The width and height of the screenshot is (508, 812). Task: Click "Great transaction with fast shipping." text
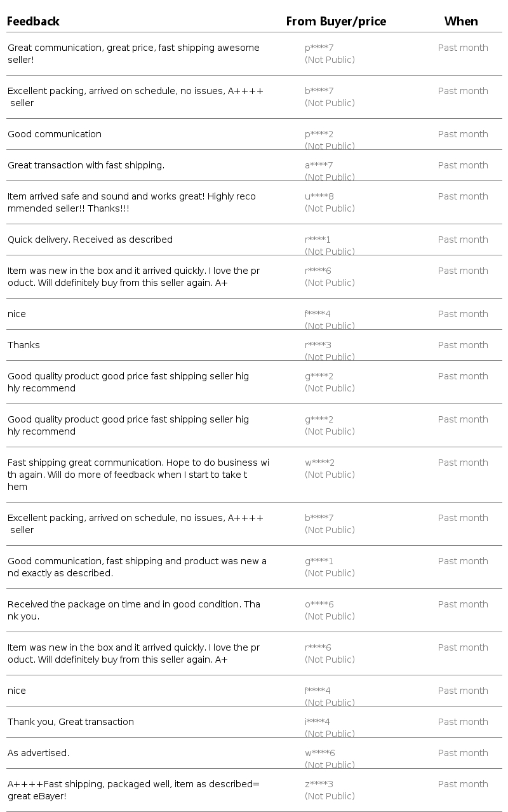tap(86, 165)
